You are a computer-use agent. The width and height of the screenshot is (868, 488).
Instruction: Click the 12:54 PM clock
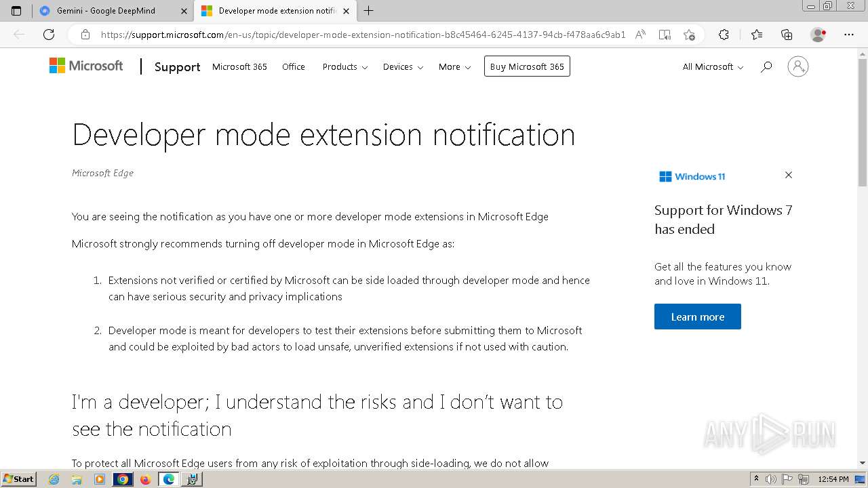tap(833, 479)
